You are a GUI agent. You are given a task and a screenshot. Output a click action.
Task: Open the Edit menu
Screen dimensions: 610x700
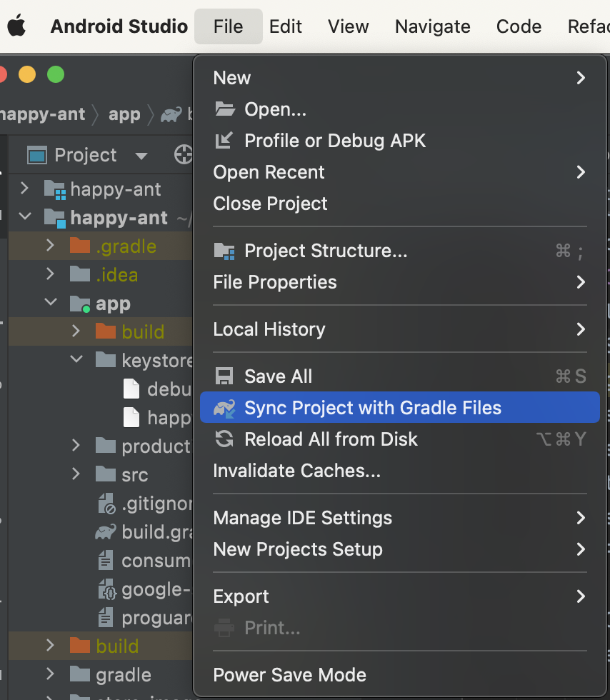pos(285,26)
